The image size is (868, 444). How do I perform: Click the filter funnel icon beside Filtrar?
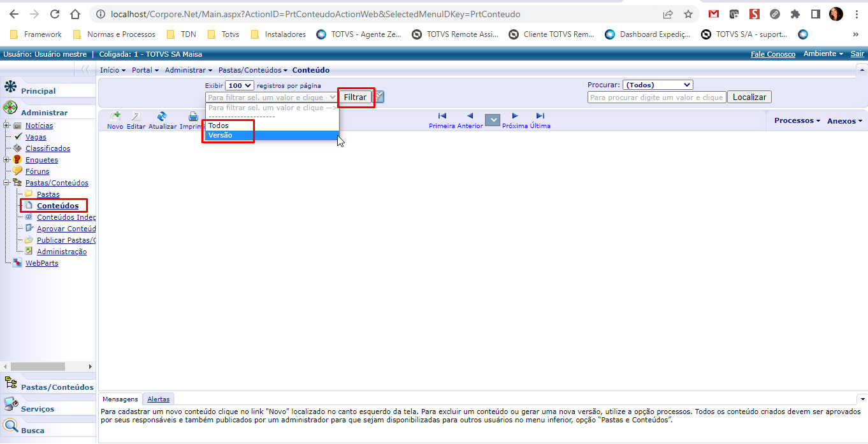379,97
